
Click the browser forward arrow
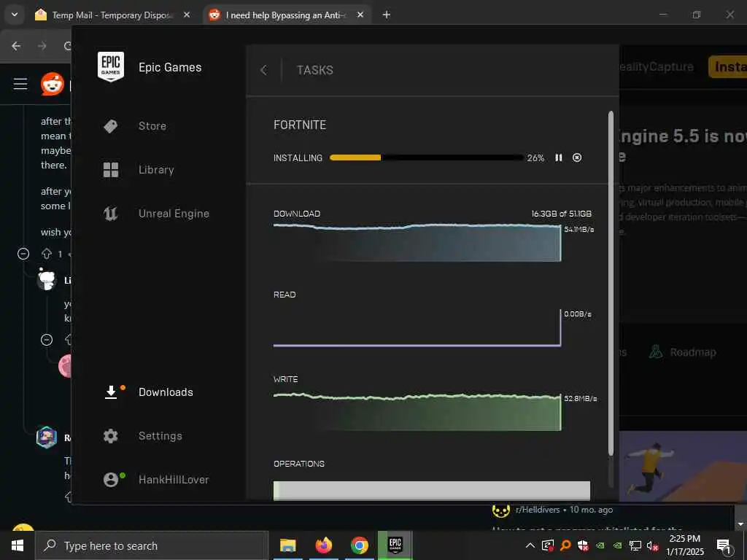click(42, 46)
